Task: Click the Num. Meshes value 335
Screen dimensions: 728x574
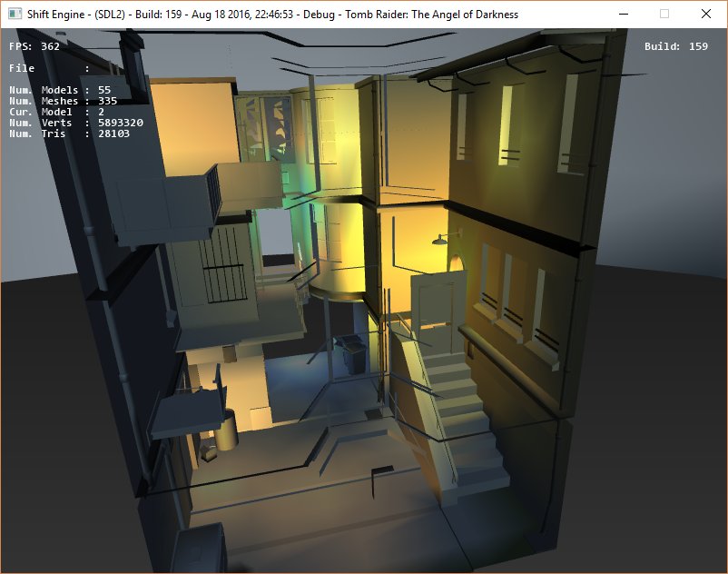Action: click(107, 101)
